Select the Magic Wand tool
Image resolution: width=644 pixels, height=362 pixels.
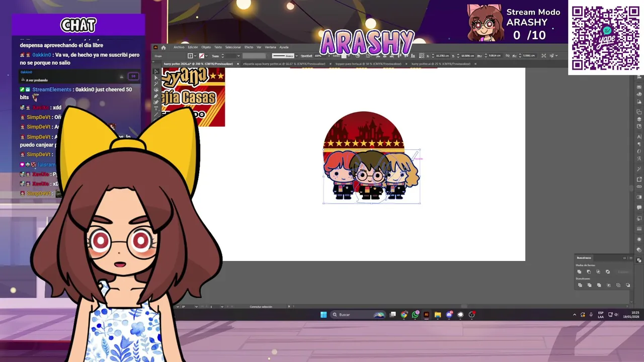click(156, 84)
